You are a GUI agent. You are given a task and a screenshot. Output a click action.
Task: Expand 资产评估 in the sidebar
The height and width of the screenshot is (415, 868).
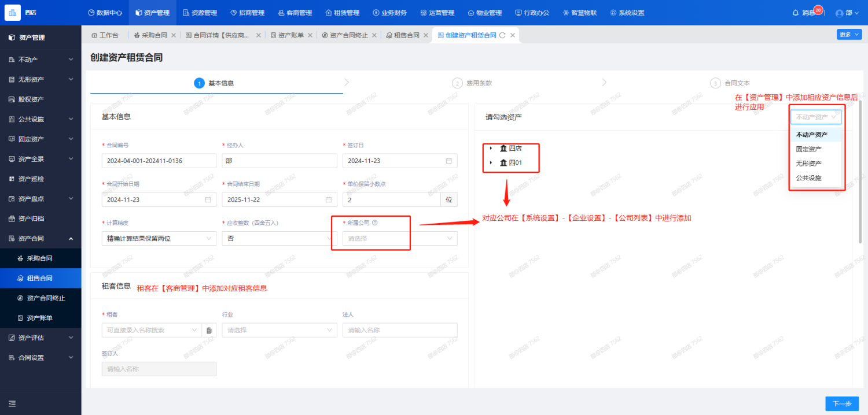point(41,338)
